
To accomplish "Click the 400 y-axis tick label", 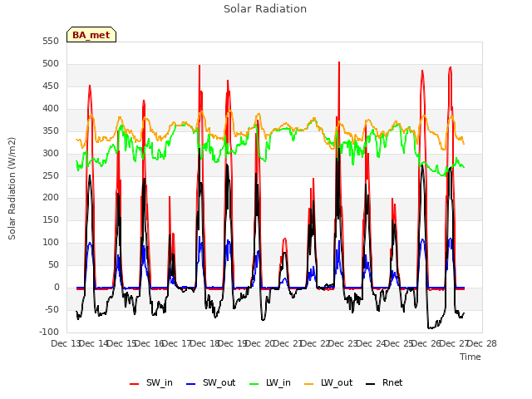I will 51,109.
